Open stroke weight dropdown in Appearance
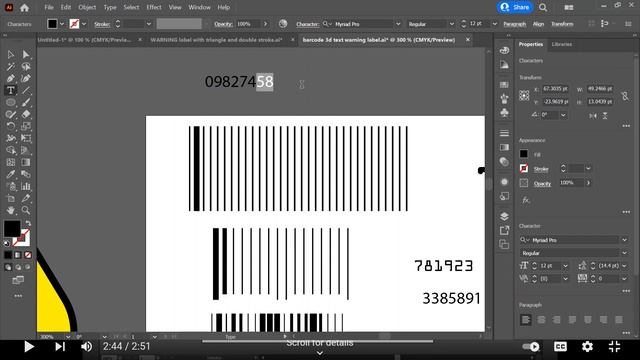640x360 pixels. point(588,168)
